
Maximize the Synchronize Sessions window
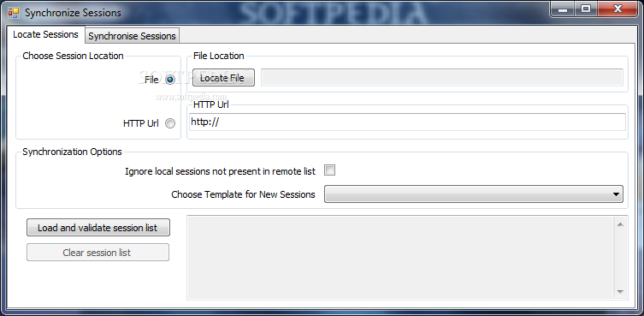(x=586, y=9)
